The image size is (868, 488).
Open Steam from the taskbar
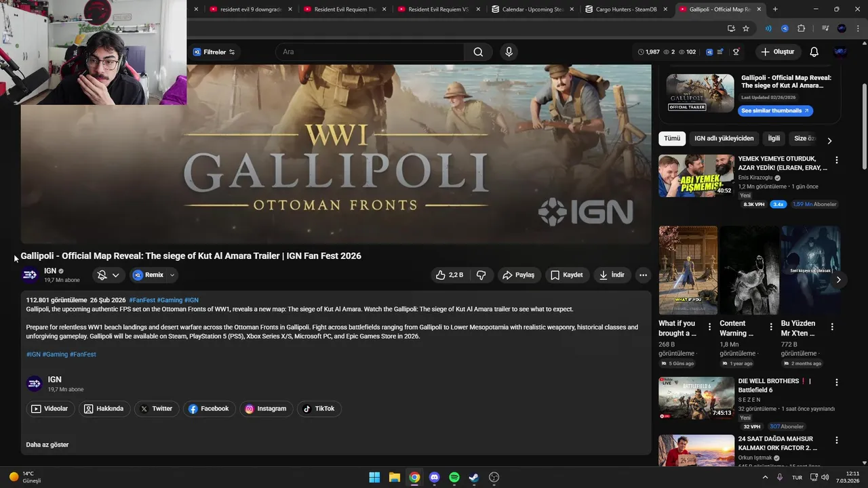[x=474, y=477]
